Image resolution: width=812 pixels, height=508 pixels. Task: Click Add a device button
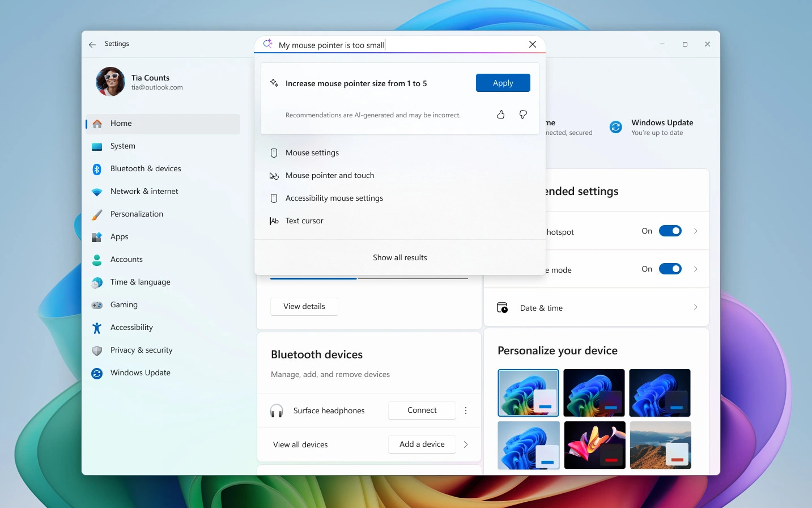point(422,444)
